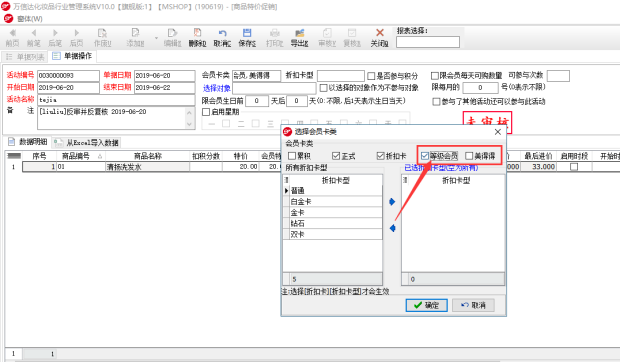
Task: Switch to the 单据列表 tab
Action: pyautogui.click(x=25, y=57)
